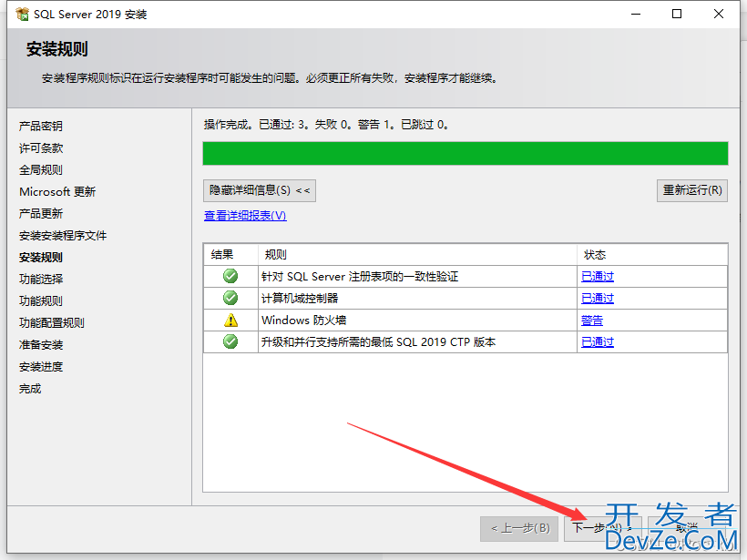Viewport: 747px width, 560px height.
Task: Open the 查看详细报表(V) link
Action: pyautogui.click(x=245, y=216)
